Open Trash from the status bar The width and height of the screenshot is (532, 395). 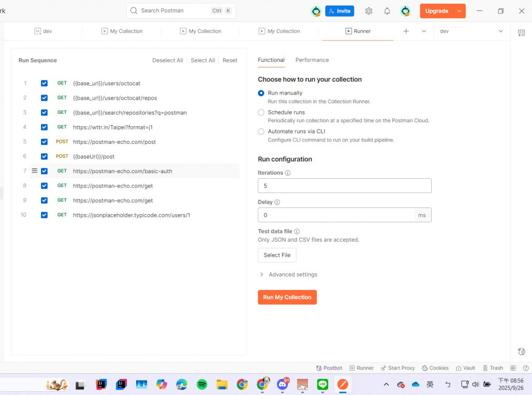[493, 368]
